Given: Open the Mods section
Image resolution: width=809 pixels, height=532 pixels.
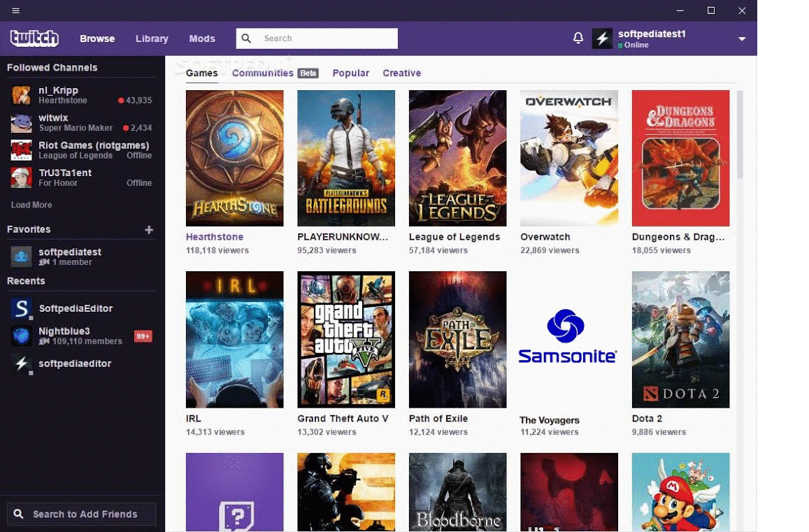Looking at the screenshot, I should pos(202,38).
